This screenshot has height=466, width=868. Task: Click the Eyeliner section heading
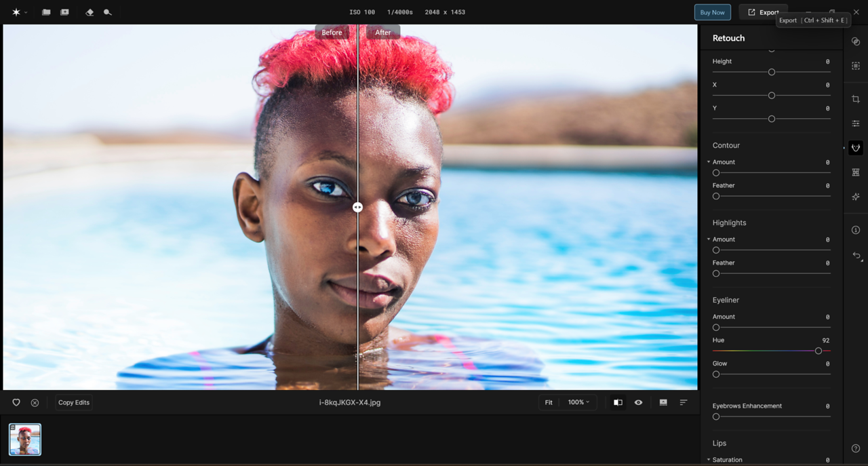[x=726, y=300]
